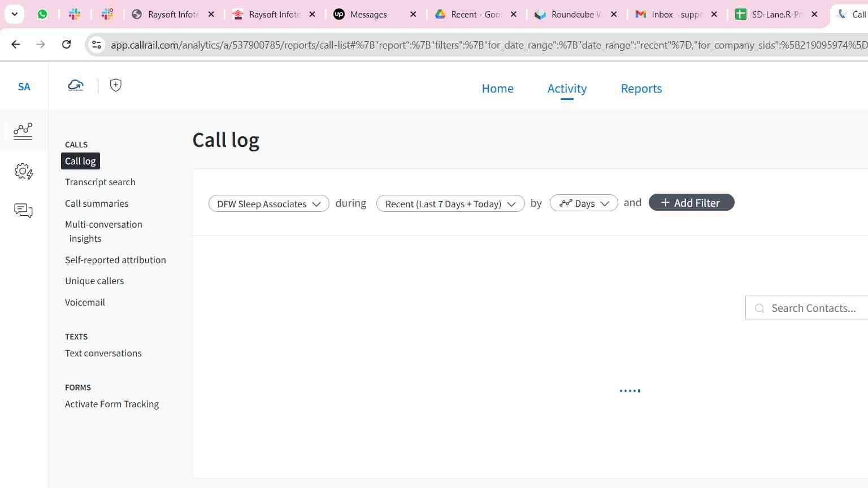This screenshot has width=868, height=488.
Task: Close the Recent Google Drive tab
Action: tap(514, 14)
